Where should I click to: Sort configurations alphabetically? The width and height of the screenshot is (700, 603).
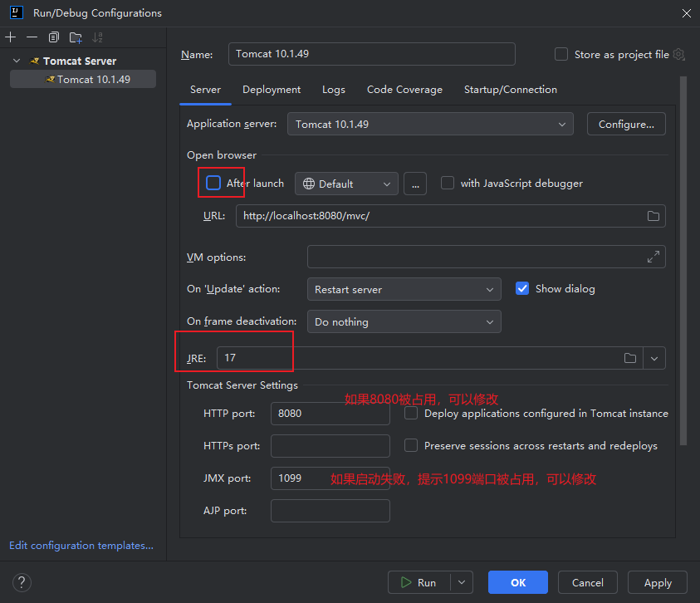97,37
